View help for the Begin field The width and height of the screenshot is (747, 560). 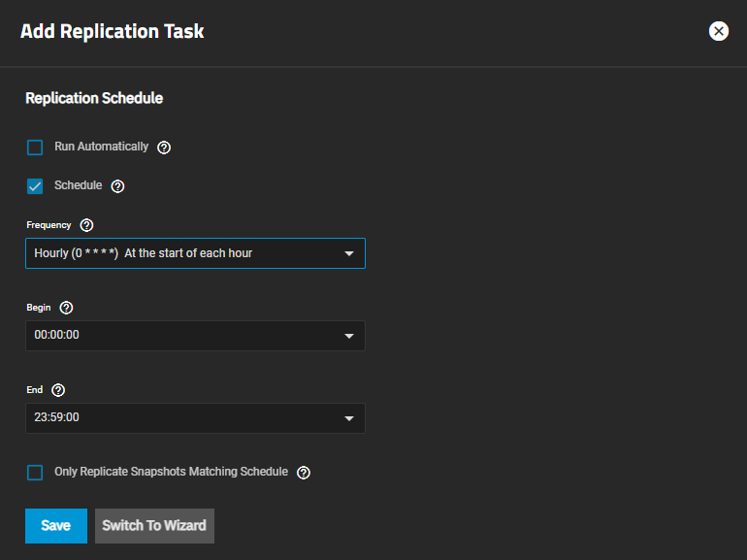[x=66, y=308]
